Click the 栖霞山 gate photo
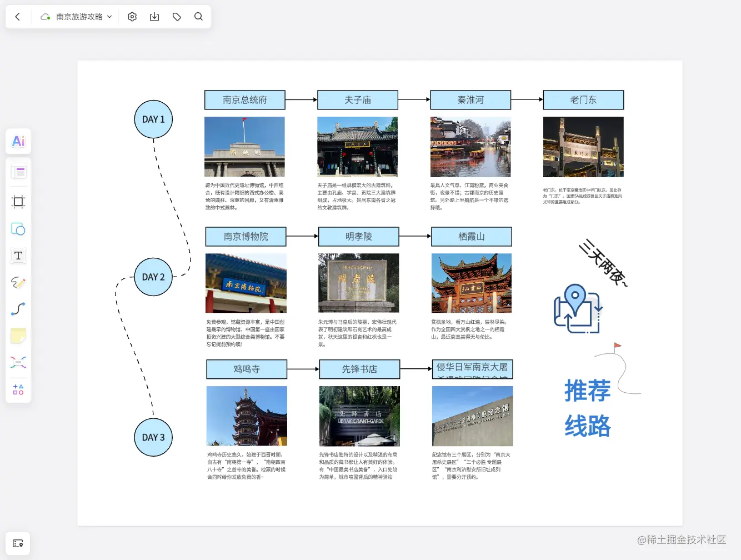This screenshot has height=560, width=741. [x=472, y=283]
